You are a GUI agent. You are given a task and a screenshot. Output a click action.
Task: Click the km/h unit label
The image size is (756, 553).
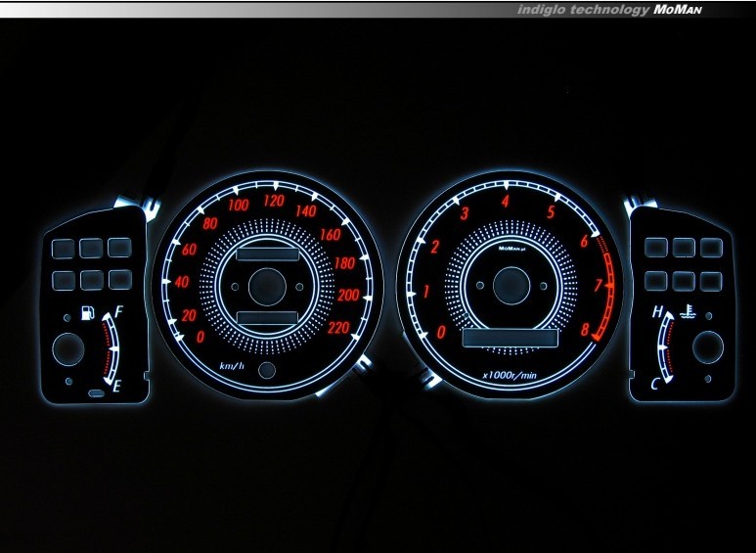click(233, 365)
